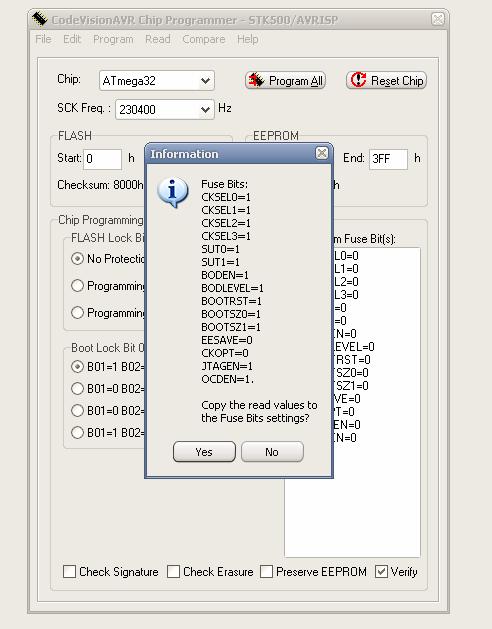
Task: Enable the Check Signature checkbox
Action: point(69,571)
